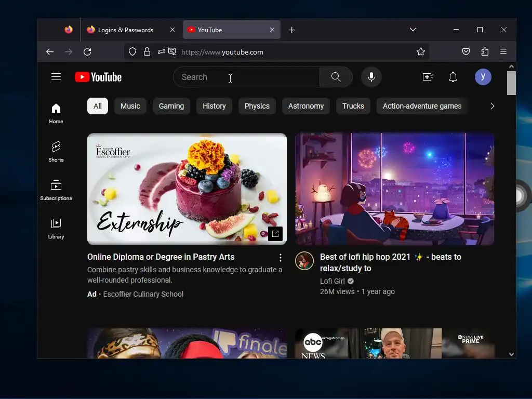Click Escoffier Culinary School advertiser name

tap(143, 294)
